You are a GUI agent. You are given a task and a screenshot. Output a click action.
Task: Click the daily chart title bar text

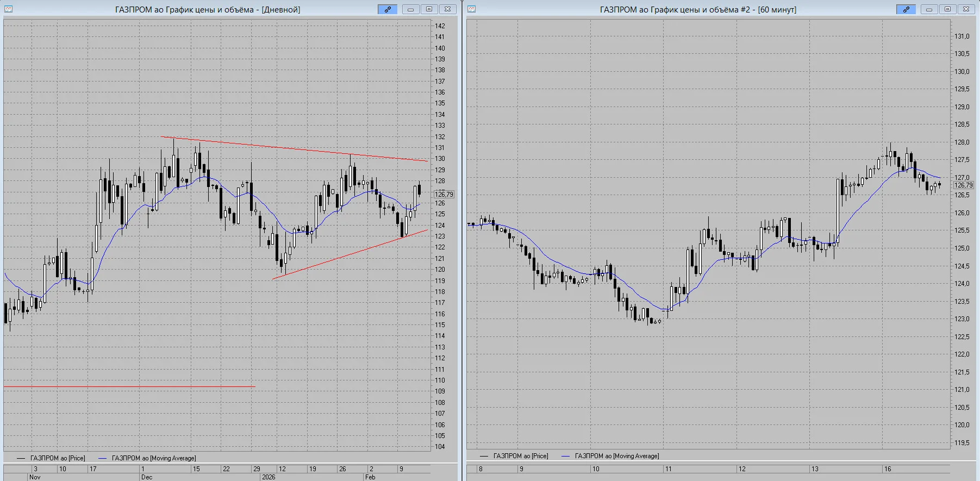208,9
